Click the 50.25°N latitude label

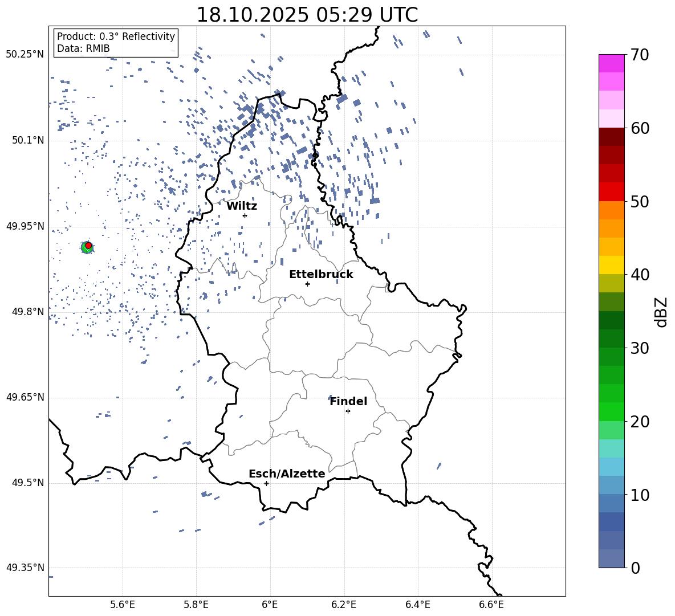pos(25,55)
